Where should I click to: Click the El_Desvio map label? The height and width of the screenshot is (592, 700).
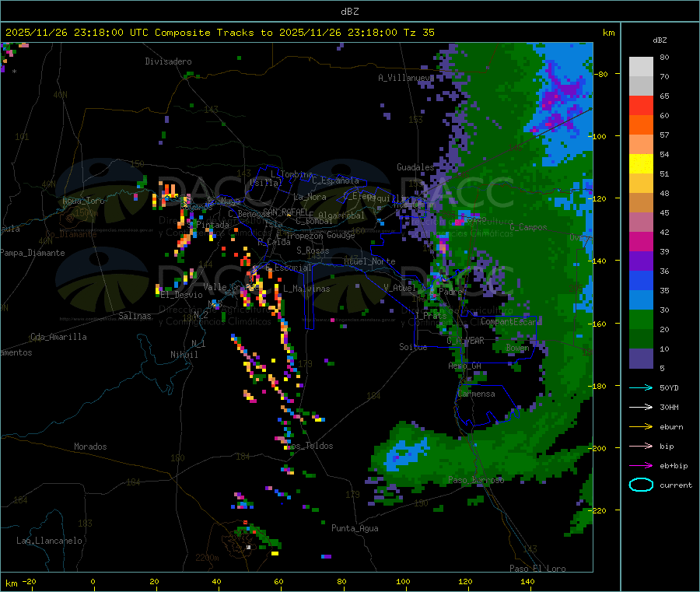(182, 295)
